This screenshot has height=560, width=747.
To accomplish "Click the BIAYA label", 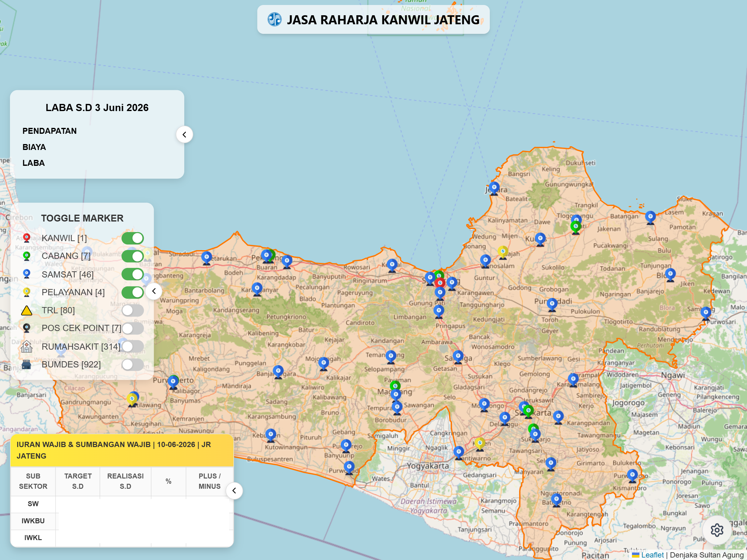I will pyautogui.click(x=34, y=147).
